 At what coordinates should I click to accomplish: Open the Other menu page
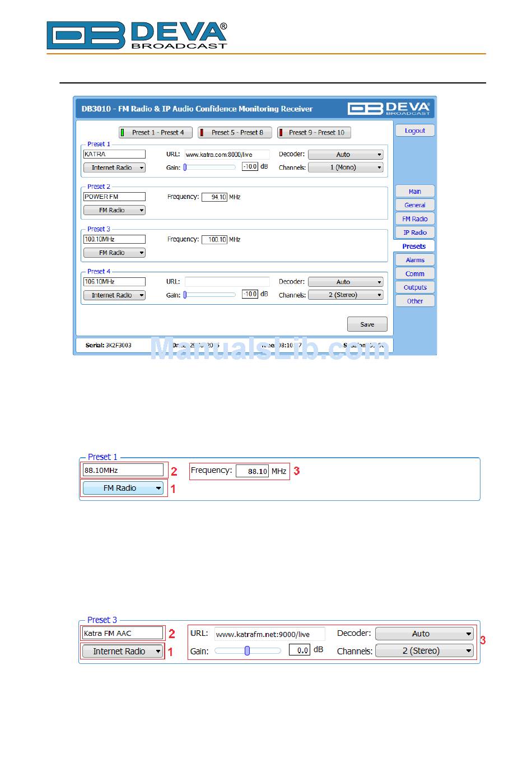coord(415,301)
